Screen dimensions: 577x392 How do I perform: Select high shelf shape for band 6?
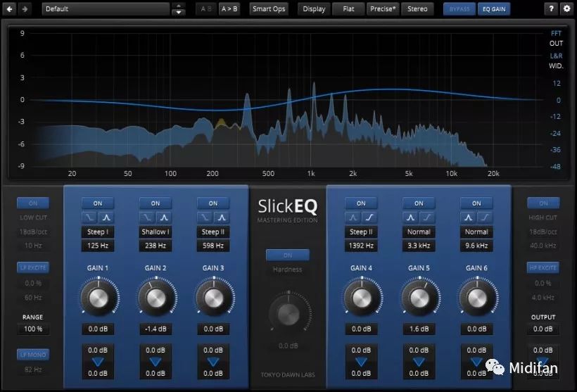coord(485,217)
